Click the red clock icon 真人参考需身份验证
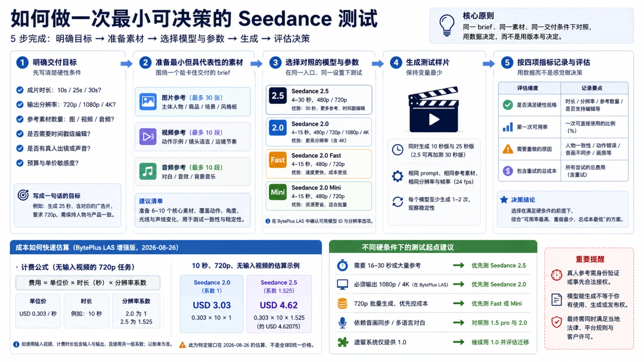This screenshot has width=644, height=362. click(x=556, y=275)
